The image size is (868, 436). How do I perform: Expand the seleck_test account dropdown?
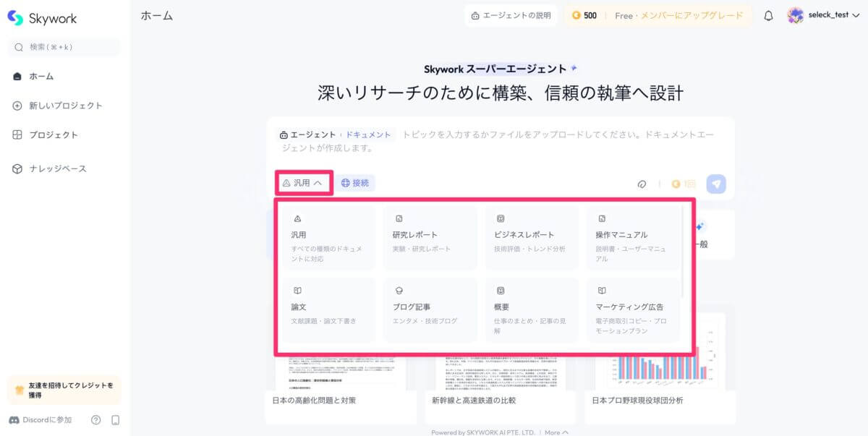(x=856, y=15)
